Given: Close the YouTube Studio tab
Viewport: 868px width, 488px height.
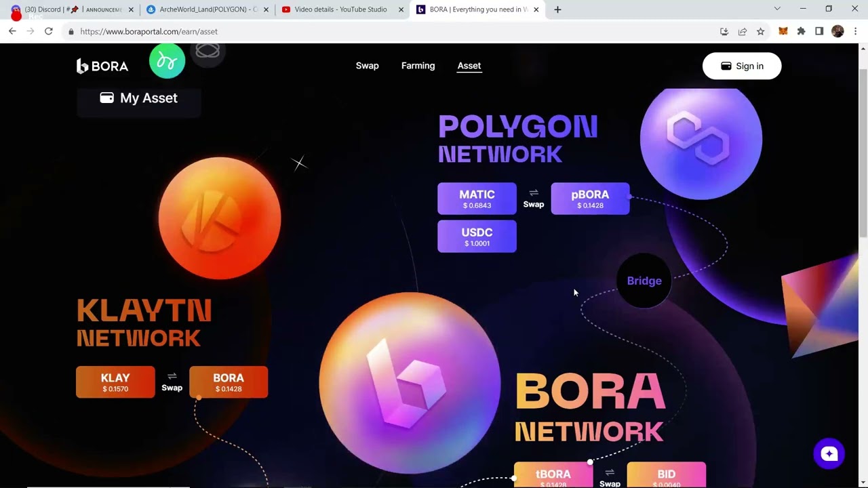Looking at the screenshot, I should click(401, 9).
